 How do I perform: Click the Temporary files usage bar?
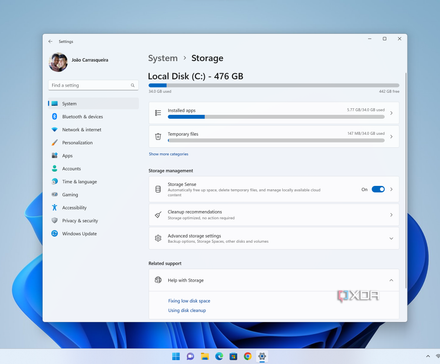pyautogui.click(x=276, y=140)
